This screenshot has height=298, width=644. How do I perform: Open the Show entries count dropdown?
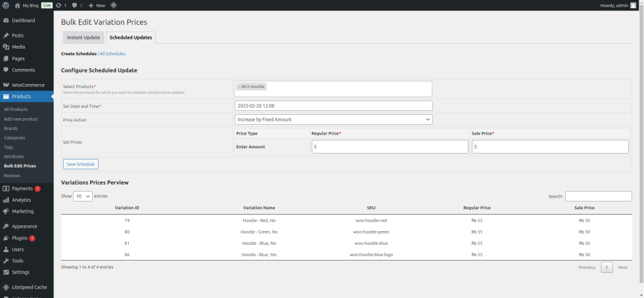pos(83,196)
